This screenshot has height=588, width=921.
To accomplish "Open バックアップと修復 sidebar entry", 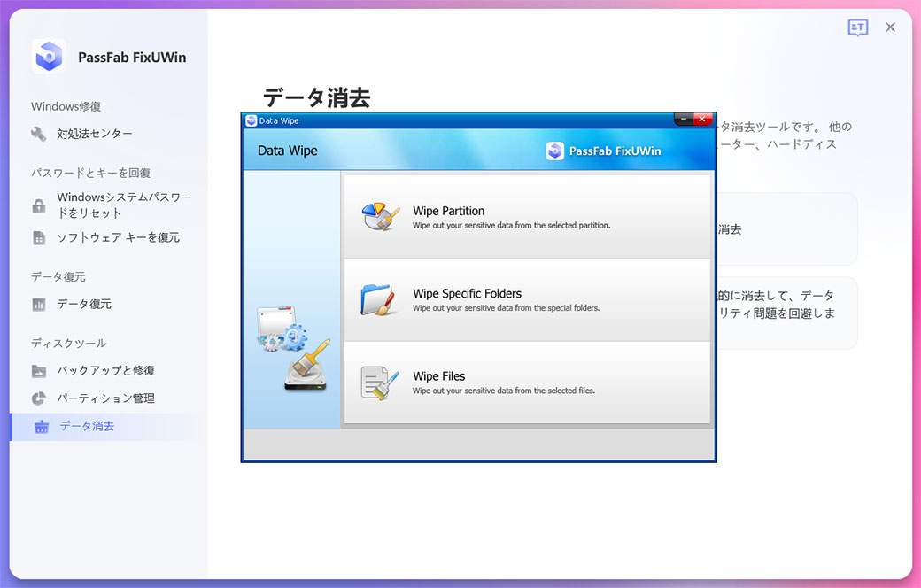I will [x=105, y=370].
